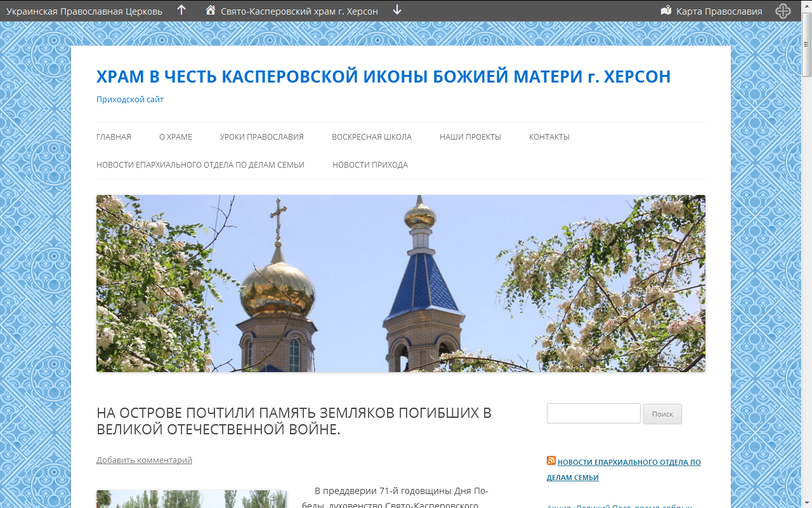Screen dimensions: 812x508
Task: Click the home icon in top bar
Action: (211, 10)
